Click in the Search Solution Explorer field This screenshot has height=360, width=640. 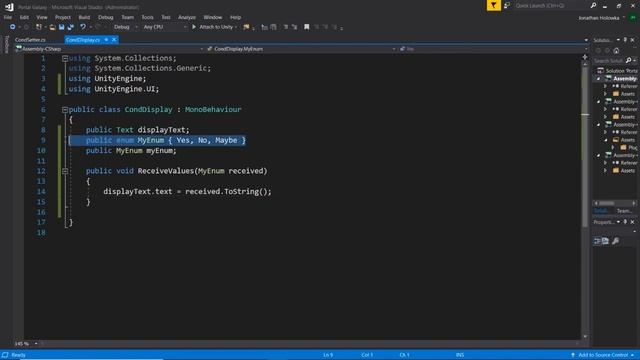(609, 60)
